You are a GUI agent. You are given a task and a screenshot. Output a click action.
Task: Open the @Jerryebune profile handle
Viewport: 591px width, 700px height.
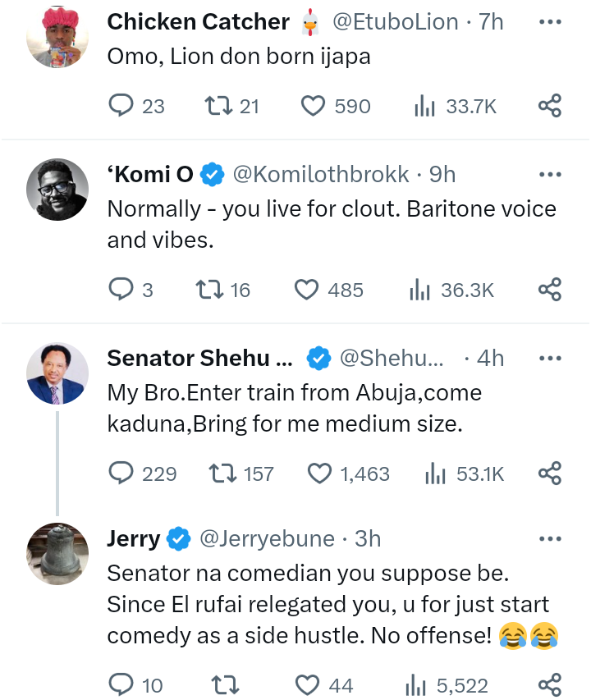267,539
